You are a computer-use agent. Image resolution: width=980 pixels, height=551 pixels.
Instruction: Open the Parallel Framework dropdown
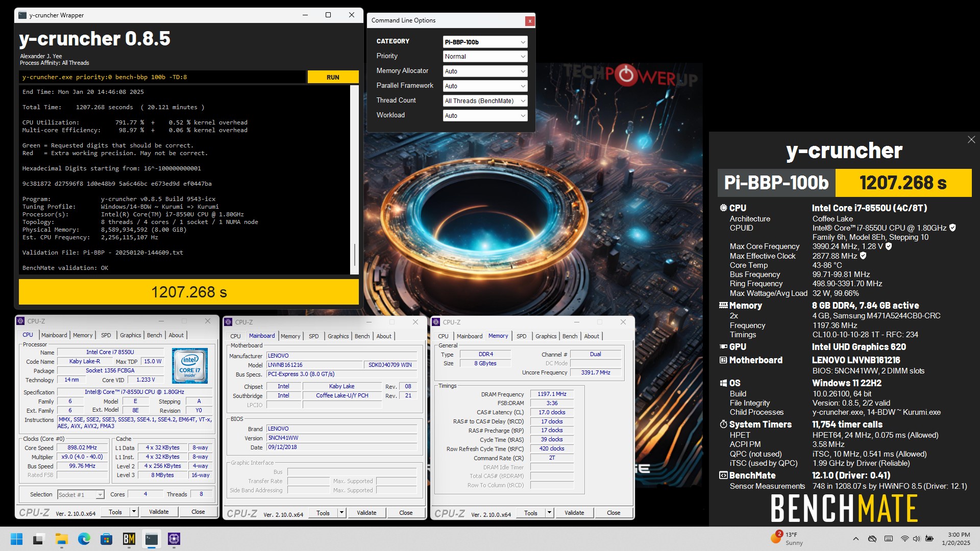coord(485,86)
